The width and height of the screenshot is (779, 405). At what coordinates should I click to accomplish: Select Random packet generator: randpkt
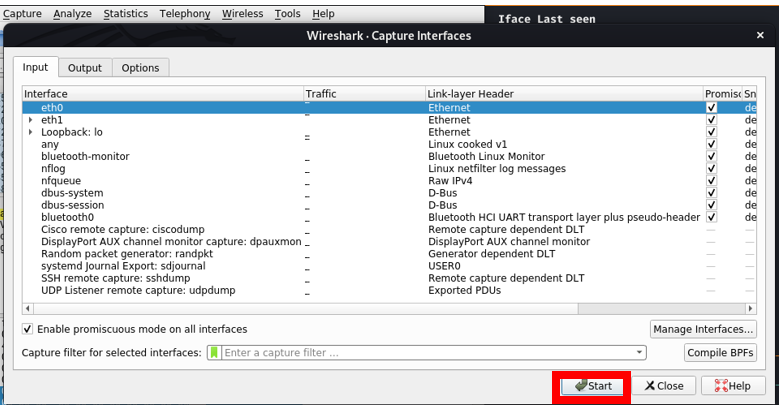click(389, 253)
